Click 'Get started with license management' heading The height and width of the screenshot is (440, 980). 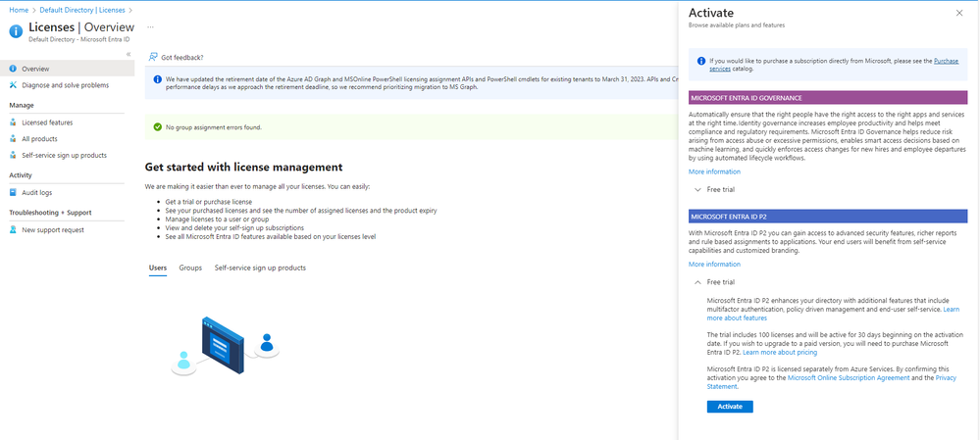tap(243, 168)
